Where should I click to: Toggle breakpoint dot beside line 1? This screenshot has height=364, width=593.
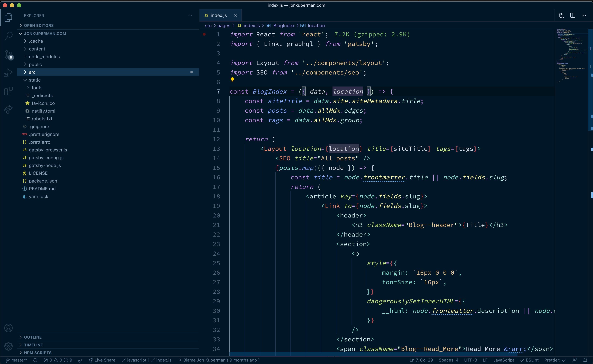(204, 34)
